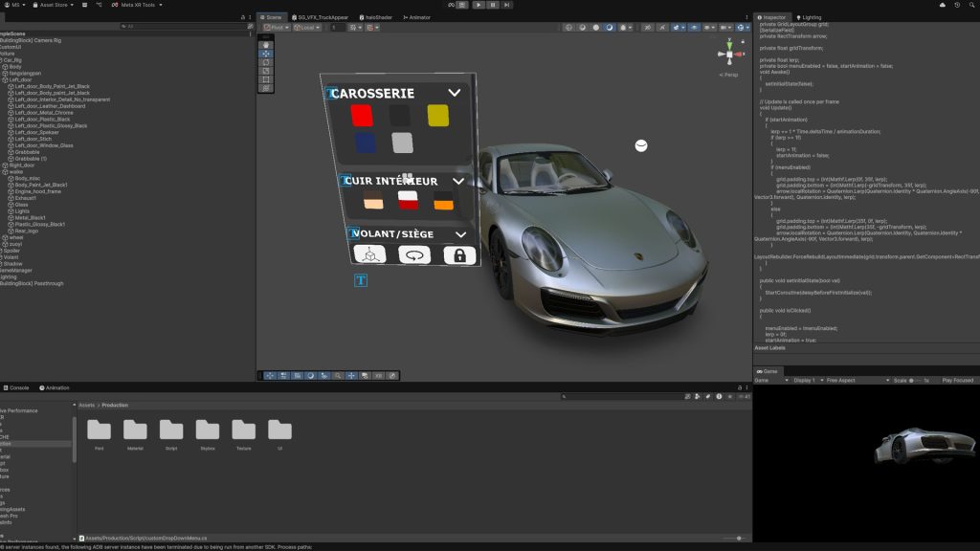
Task: Switch to the Console tab
Action: (16, 388)
